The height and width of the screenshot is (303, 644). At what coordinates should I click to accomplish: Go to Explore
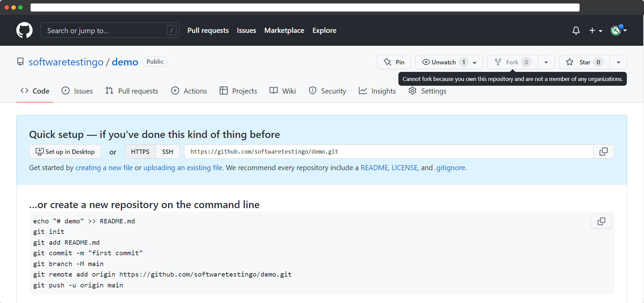[x=324, y=31]
